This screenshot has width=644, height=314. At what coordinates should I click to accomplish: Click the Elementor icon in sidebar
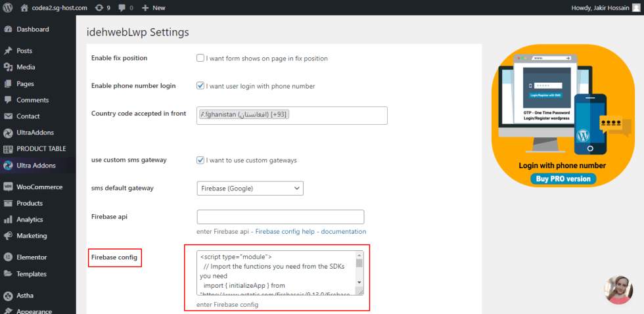pyautogui.click(x=8, y=258)
